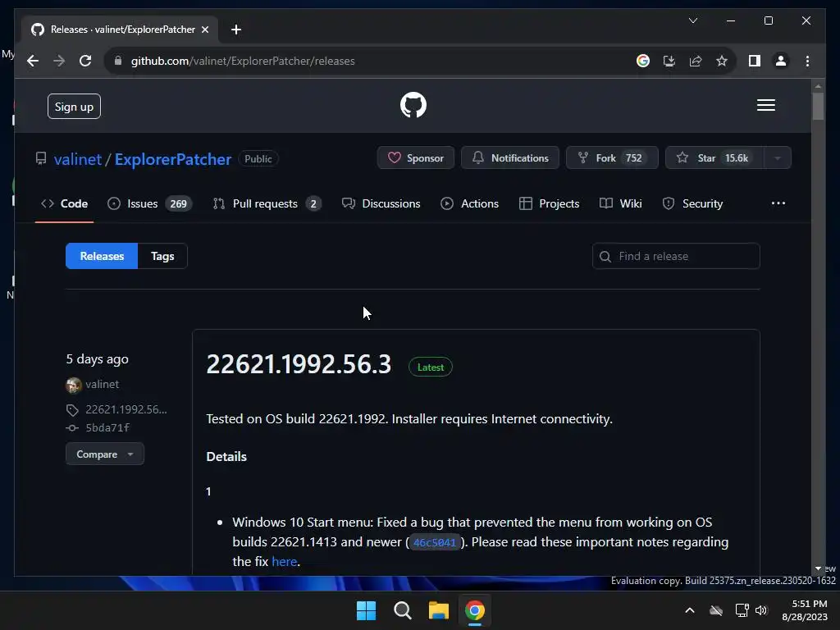Open the Issues tab
The width and height of the screenshot is (840, 630).
tap(149, 203)
